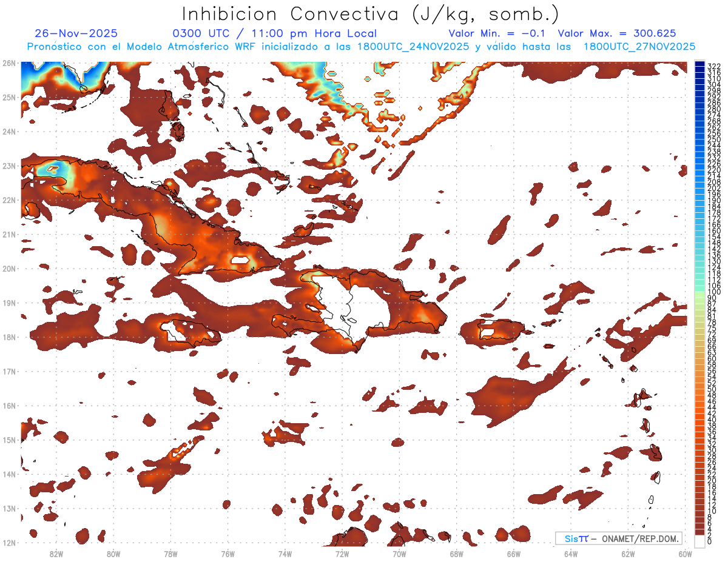Click the title 'Inhibicion Convectiva (J/kg, somb.)'
The image size is (728, 562).
click(x=371, y=14)
